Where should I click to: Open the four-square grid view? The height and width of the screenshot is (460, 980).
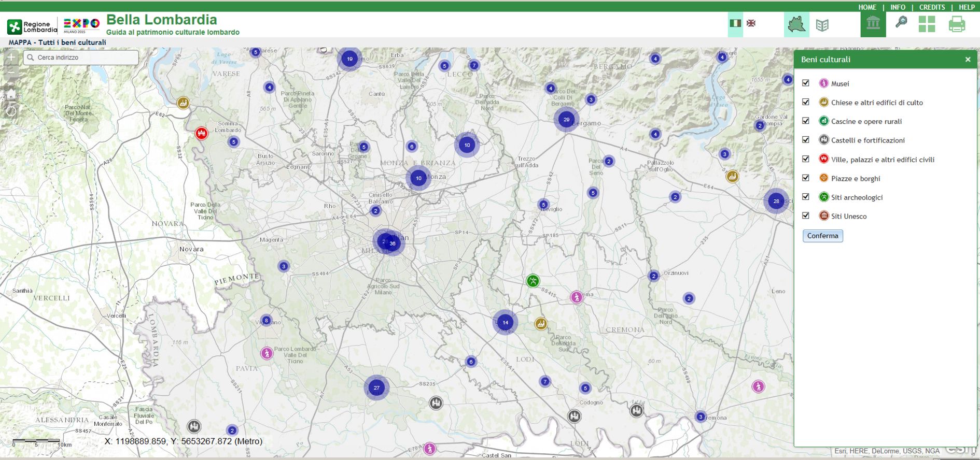point(927,24)
